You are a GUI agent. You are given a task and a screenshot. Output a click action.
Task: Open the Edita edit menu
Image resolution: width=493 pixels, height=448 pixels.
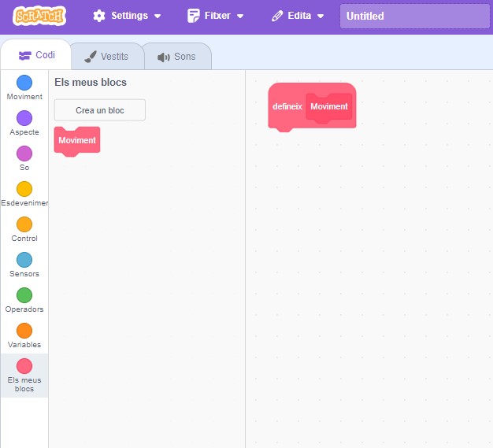(x=298, y=16)
